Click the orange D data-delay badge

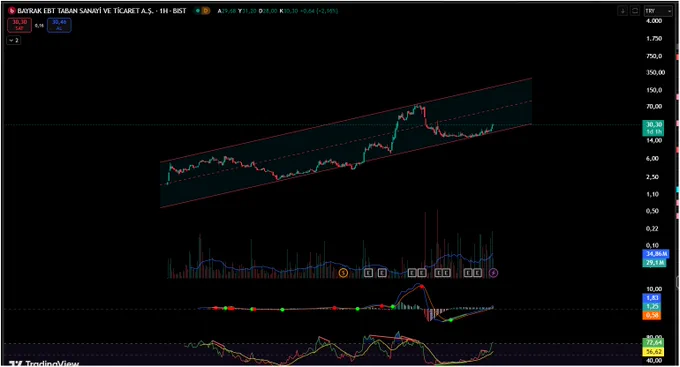tap(206, 11)
